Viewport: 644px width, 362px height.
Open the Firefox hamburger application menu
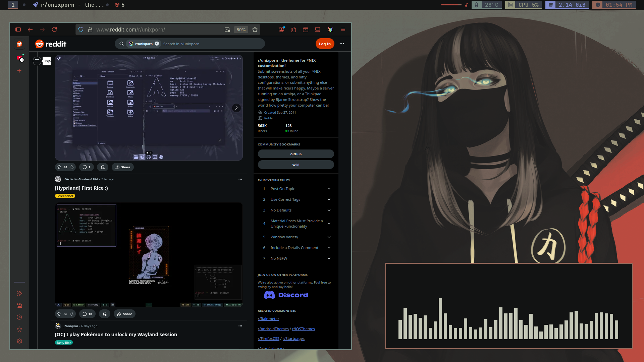point(343,29)
